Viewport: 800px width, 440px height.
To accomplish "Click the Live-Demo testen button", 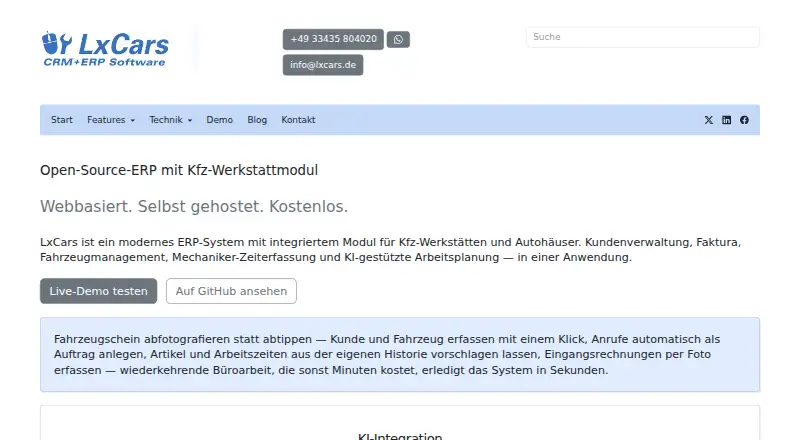I will pyautogui.click(x=98, y=291).
